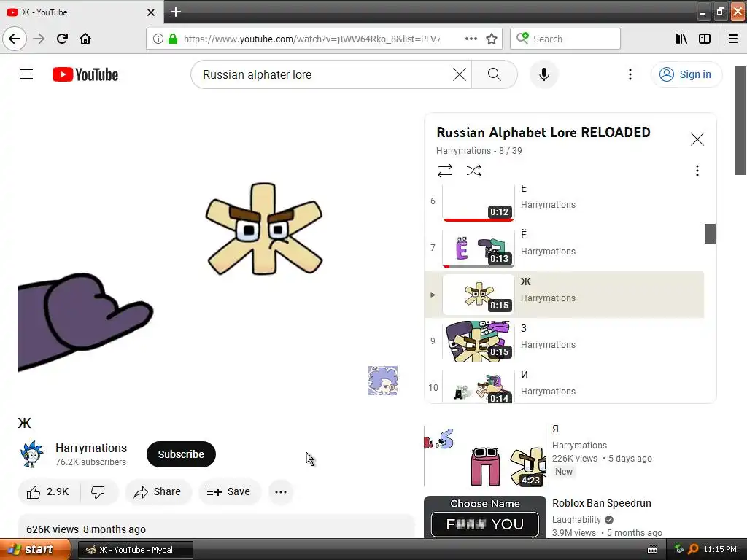The height and width of the screenshot is (560, 747).
Task: Expand the description showing 626K views
Action: [216, 526]
